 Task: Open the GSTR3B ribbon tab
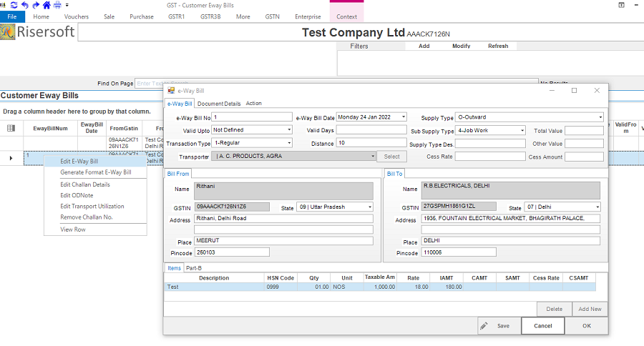pos(210,16)
